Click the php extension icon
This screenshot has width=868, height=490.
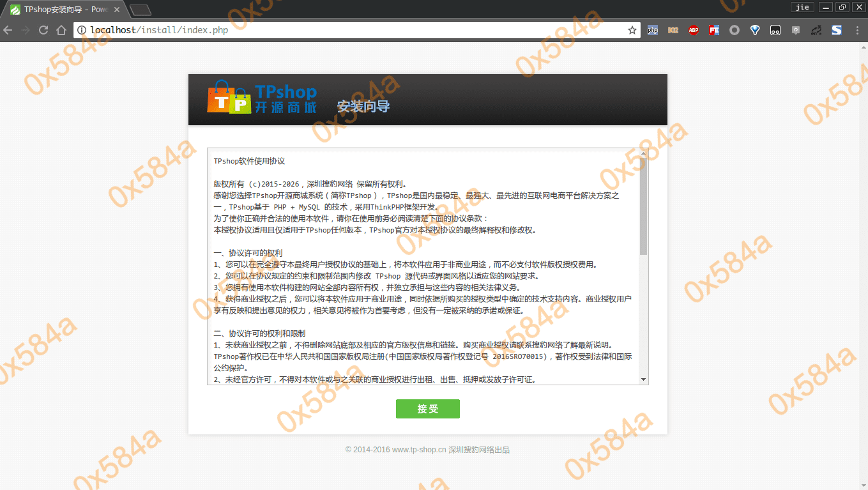click(652, 30)
